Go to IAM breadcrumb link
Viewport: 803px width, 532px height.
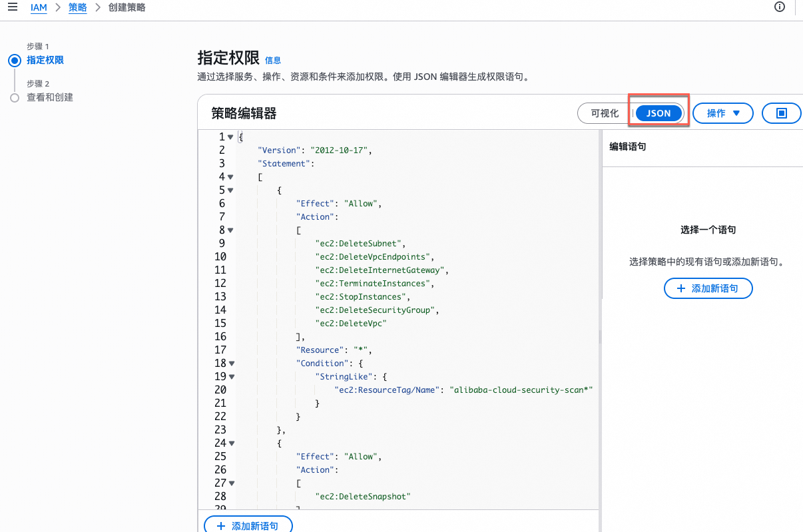(x=39, y=8)
